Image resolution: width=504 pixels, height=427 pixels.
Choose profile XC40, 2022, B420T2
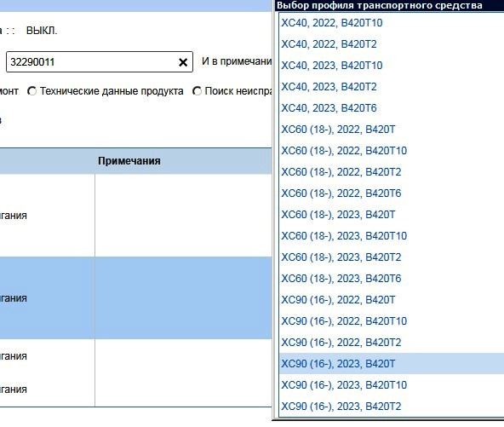click(392, 44)
